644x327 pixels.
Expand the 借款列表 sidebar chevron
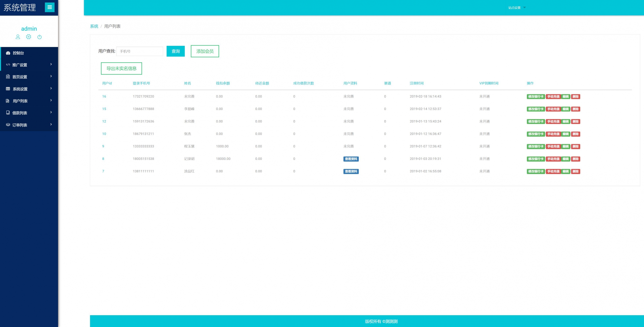(x=51, y=112)
